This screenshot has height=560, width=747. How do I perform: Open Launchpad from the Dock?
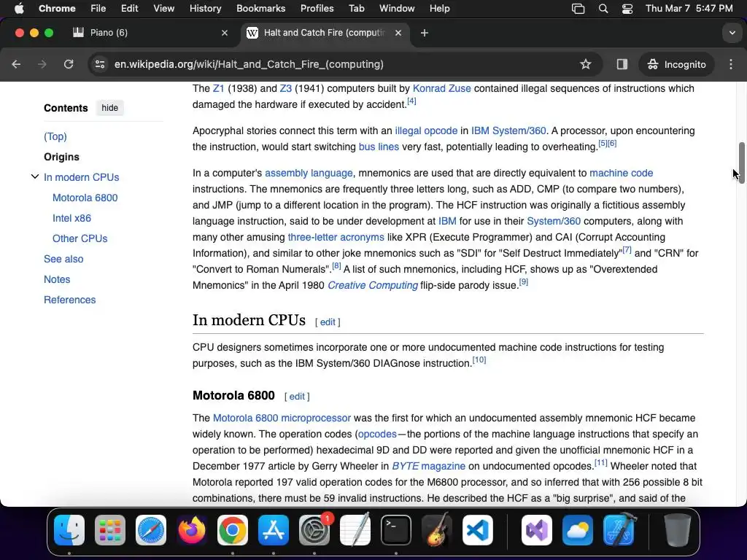click(110, 530)
